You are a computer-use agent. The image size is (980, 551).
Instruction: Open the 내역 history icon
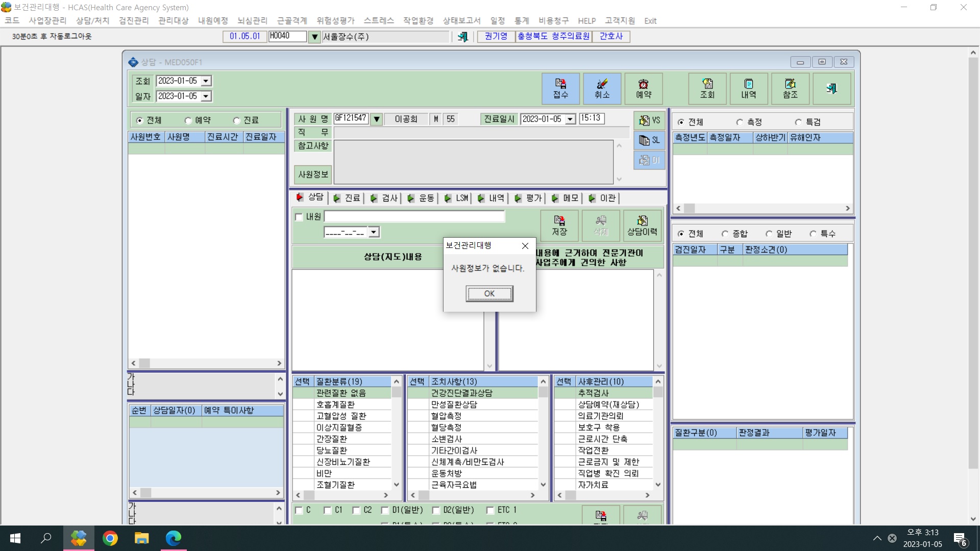[x=748, y=89]
